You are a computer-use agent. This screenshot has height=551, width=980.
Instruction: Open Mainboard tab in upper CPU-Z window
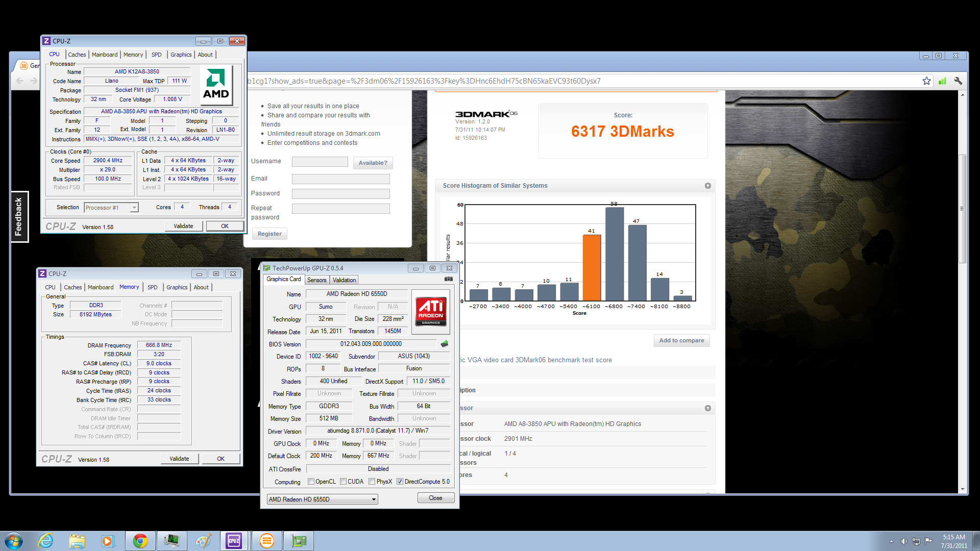pos(105,55)
